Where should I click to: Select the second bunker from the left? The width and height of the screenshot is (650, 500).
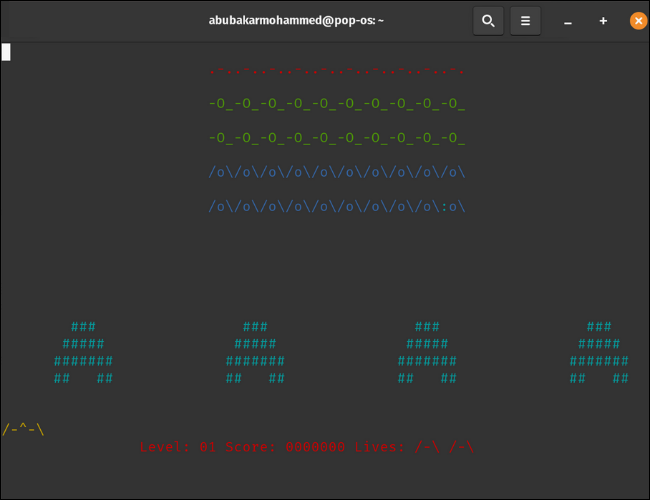coord(255,353)
